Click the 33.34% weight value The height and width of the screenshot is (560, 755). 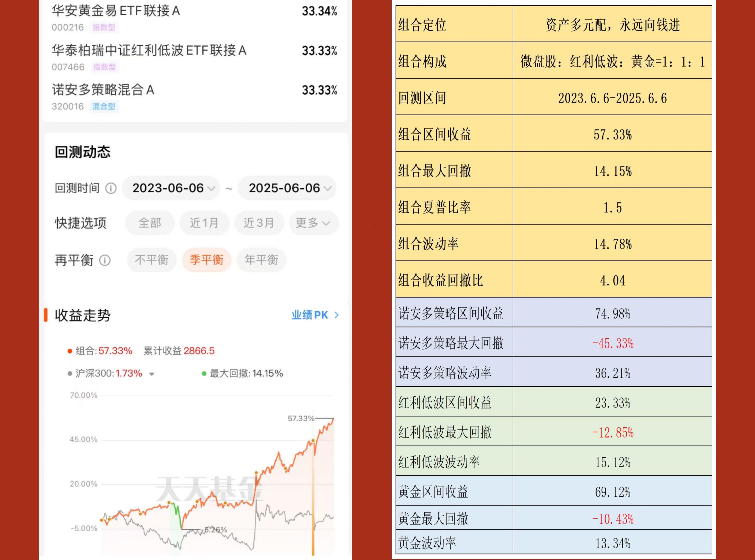(x=319, y=11)
